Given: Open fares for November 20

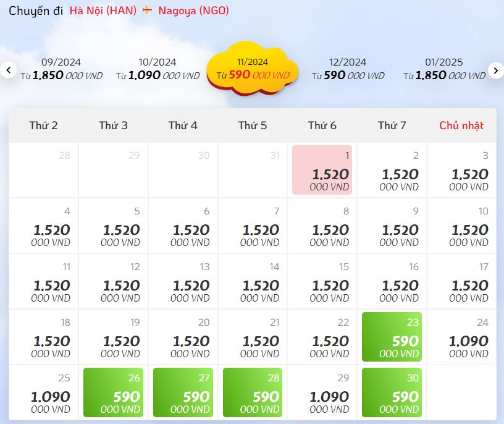Looking at the screenshot, I should tap(183, 337).
